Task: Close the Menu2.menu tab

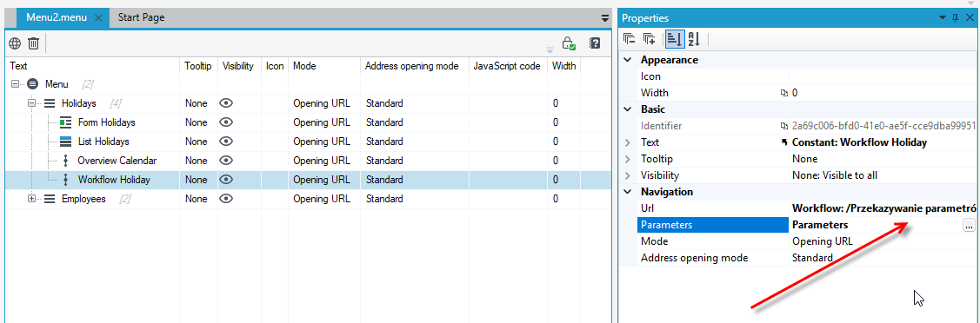Action: (98, 18)
